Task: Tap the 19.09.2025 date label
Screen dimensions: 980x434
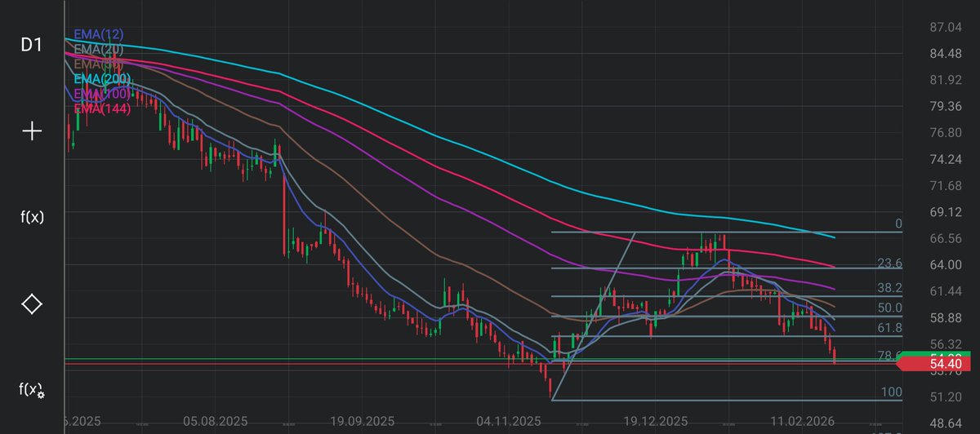Action: pos(361,422)
